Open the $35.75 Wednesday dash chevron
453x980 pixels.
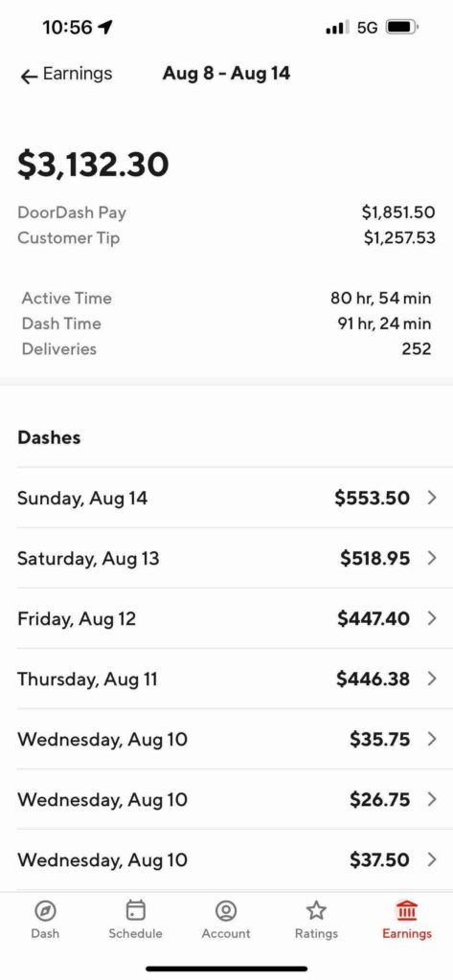pos(431,739)
